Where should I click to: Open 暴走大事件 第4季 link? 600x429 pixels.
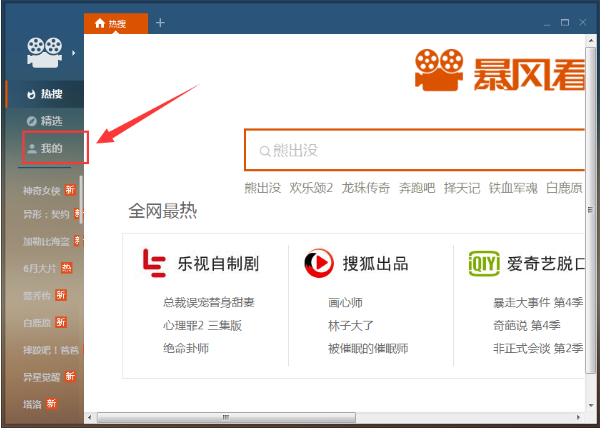(x=538, y=302)
